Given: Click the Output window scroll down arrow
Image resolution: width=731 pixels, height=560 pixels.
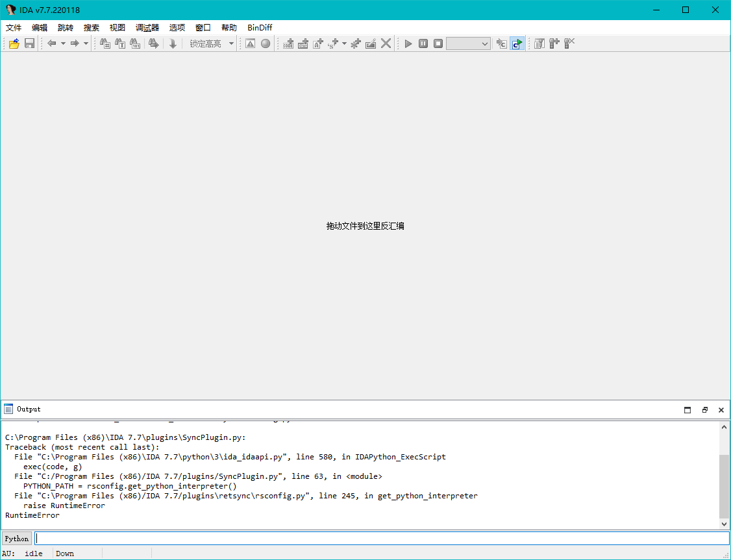Looking at the screenshot, I should [x=724, y=524].
